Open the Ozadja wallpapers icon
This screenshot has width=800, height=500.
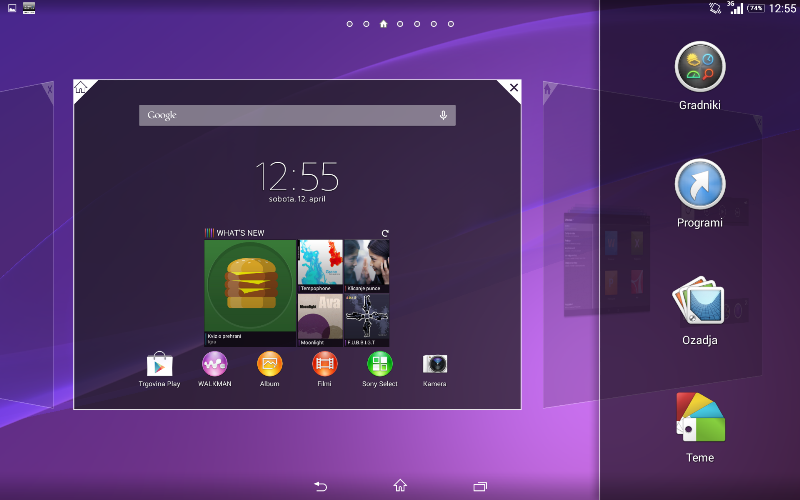[699, 301]
